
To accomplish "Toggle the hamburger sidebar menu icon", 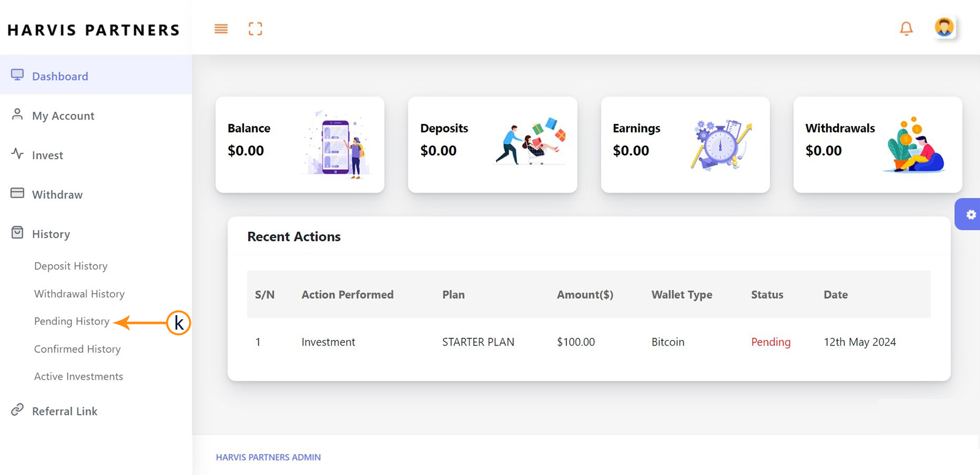I will click(x=221, y=29).
